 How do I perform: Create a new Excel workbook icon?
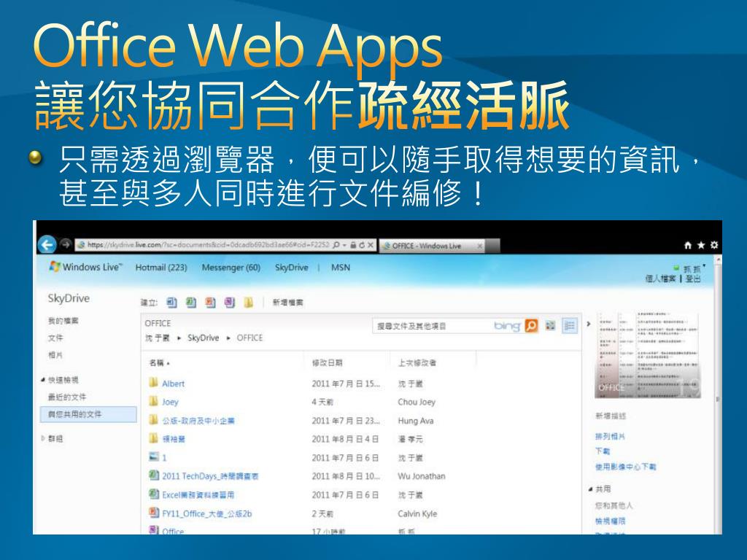tap(191, 303)
